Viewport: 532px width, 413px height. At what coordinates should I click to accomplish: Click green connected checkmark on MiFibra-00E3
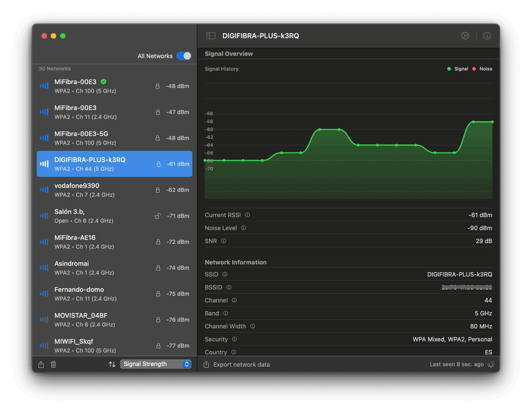103,82
